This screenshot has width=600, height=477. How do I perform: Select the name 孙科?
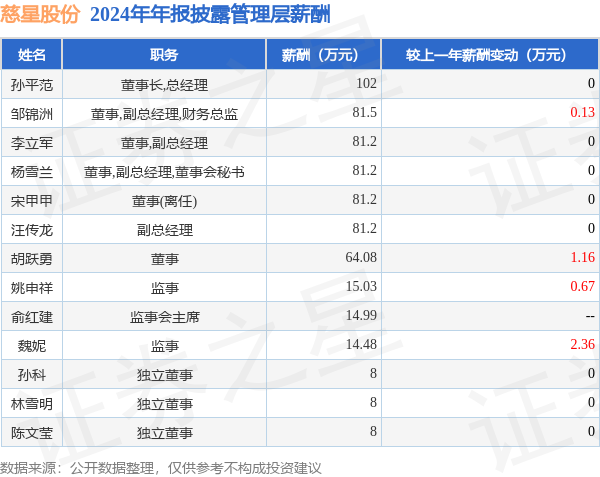coord(31,375)
